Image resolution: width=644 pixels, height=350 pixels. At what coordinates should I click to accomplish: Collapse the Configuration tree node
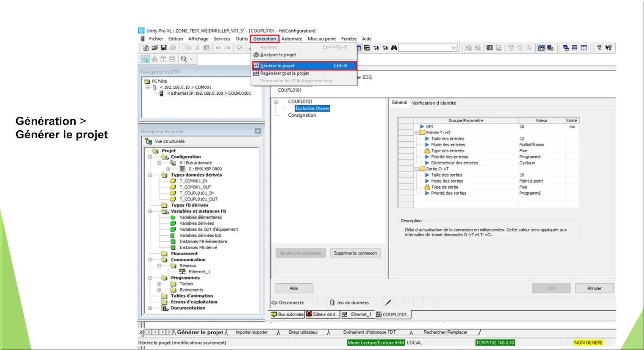tap(150, 157)
